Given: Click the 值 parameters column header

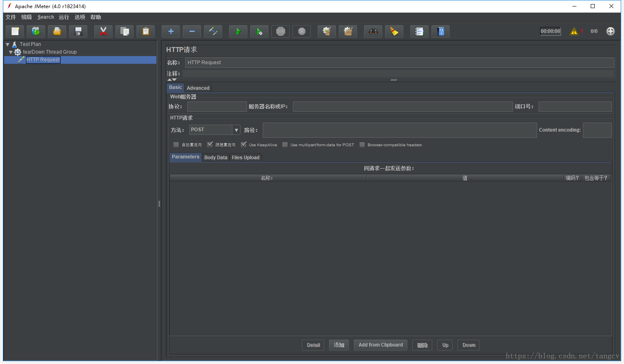Looking at the screenshot, I should pyautogui.click(x=465, y=178).
